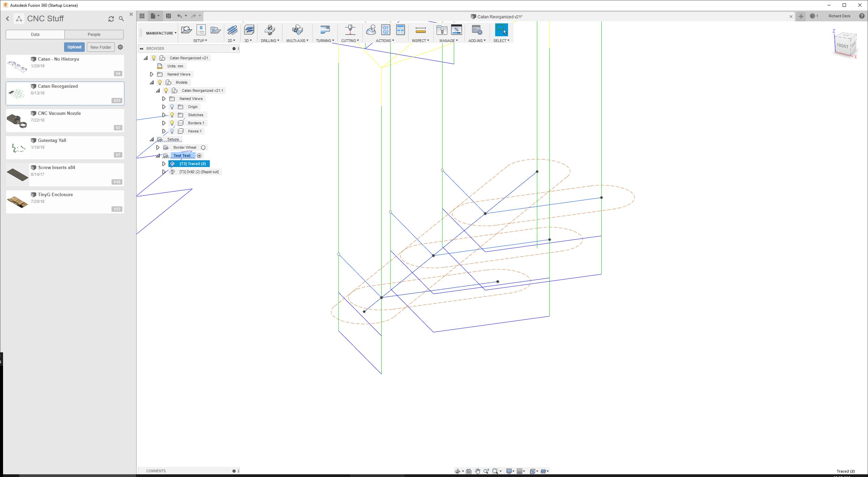Click the Pan hand icon
868x477 pixels.
[478, 471]
